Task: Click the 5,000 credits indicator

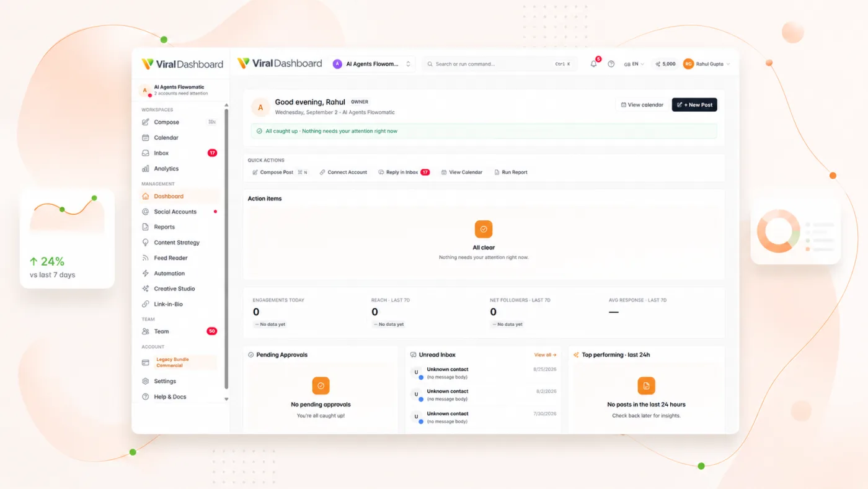Action: pos(665,64)
